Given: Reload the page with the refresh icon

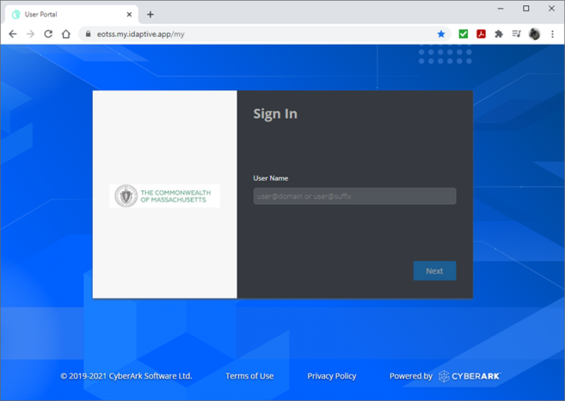Looking at the screenshot, I should 48,34.
